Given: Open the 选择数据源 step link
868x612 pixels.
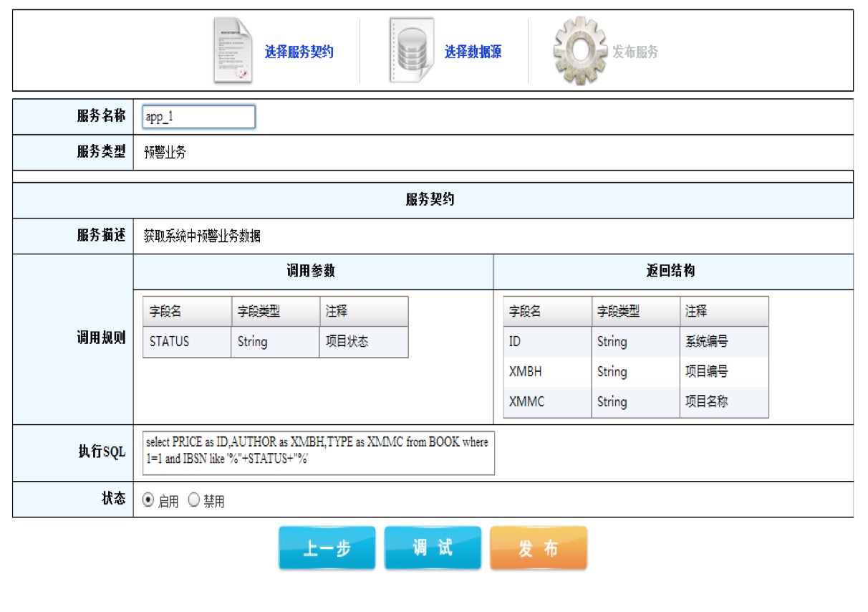Looking at the screenshot, I should pyautogui.click(x=473, y=52).
